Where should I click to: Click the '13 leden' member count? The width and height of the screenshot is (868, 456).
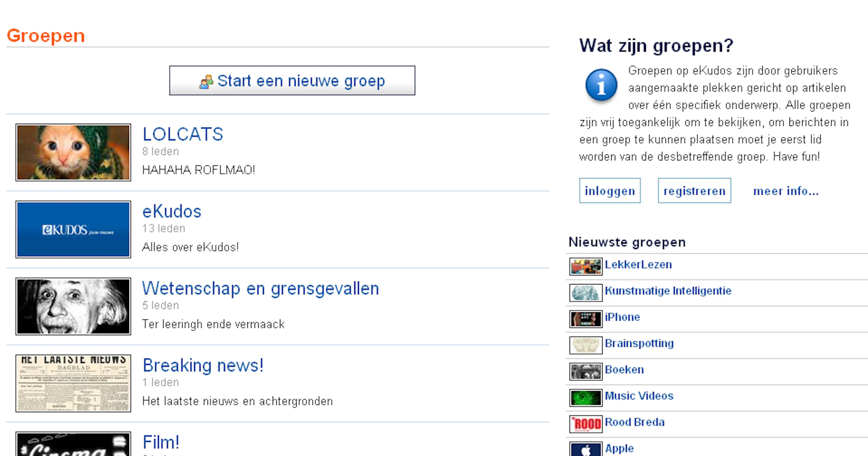click(164, 228)
